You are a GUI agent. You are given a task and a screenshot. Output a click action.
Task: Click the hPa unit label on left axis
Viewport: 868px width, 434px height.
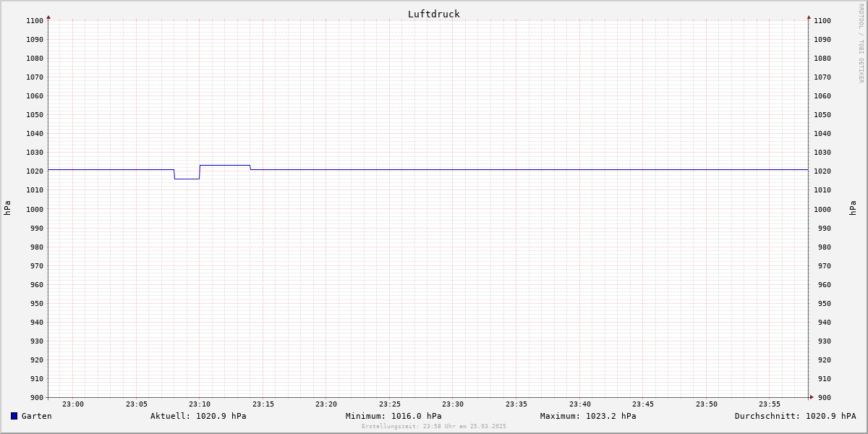click(x=7, y=208)
